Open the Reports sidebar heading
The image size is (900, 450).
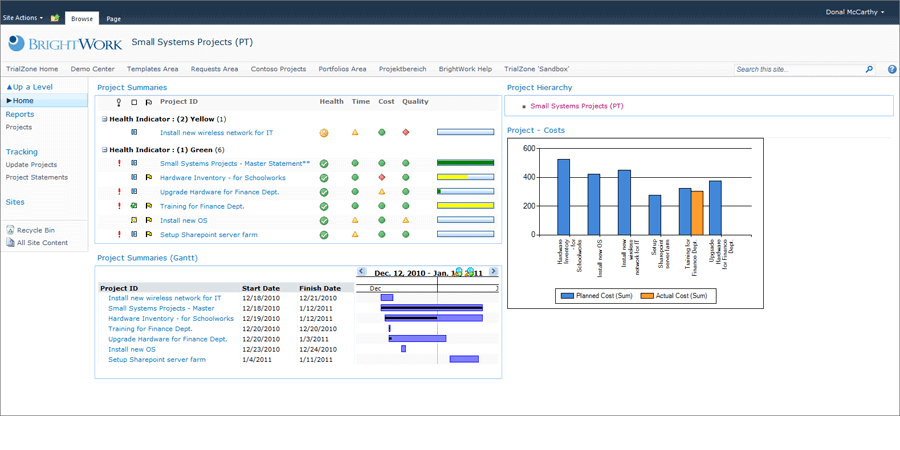[x=20, y=114]
